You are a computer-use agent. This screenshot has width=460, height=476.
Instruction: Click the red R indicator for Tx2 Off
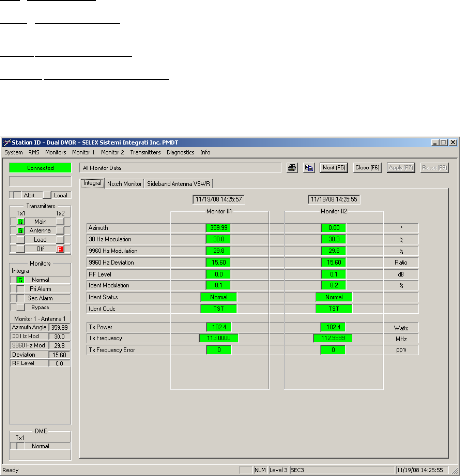point(60,249)
